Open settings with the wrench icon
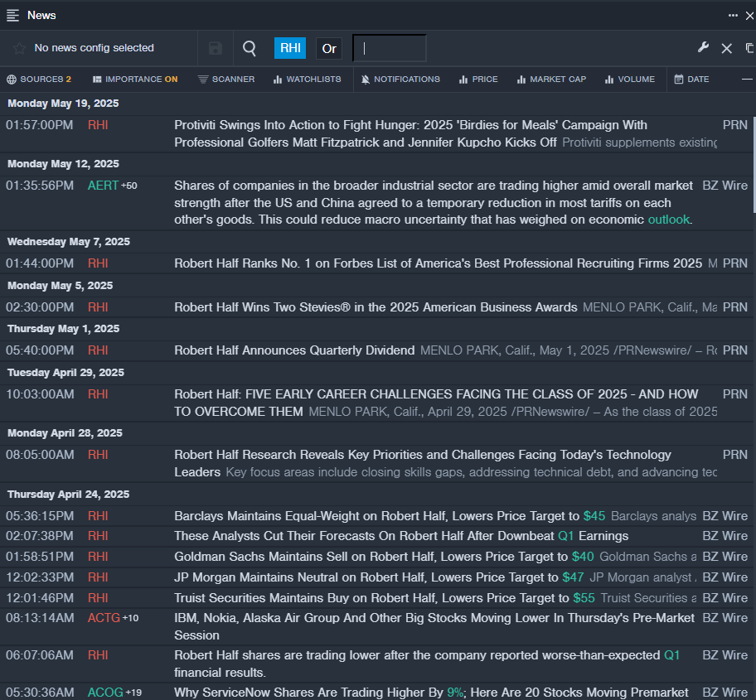The width and height of the screenshot is (756, 700). [x=703, y=48]
